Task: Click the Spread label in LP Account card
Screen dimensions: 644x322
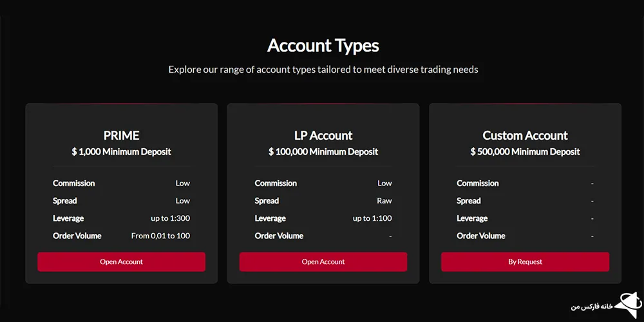Action: coord(267,201)
